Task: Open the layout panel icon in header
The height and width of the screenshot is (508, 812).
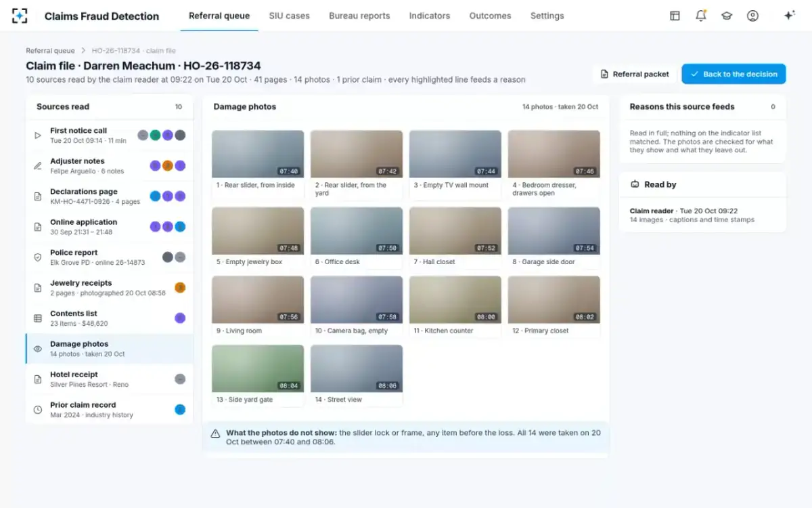Action: coord(675,16)
